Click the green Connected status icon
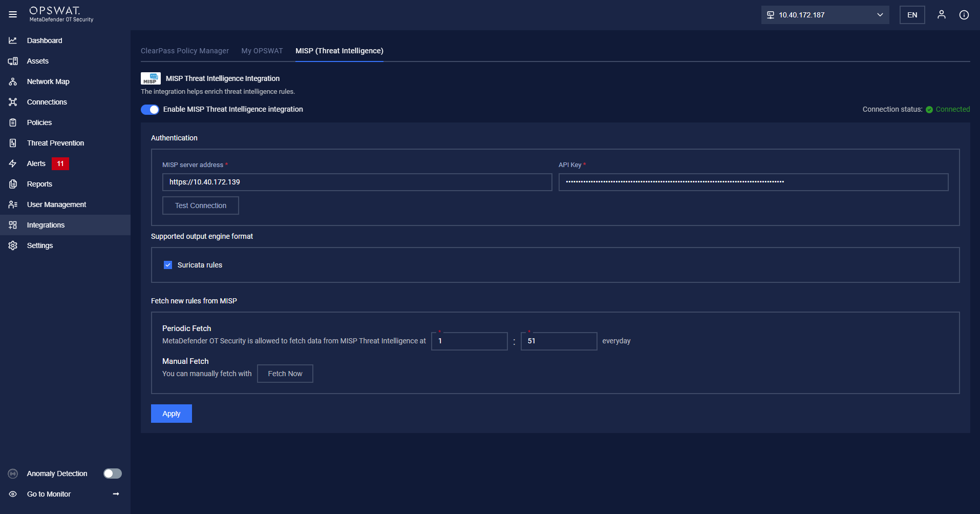 click(x=929, y=110)
